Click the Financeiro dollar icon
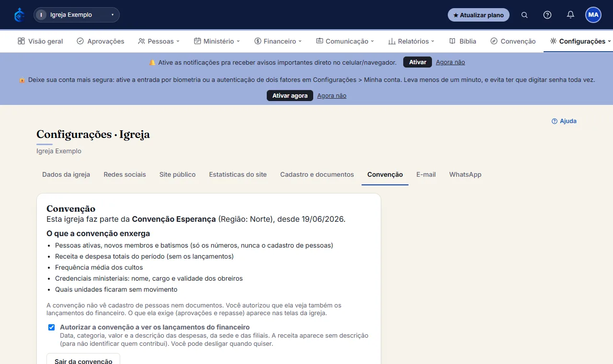Screen dimensions: 613x364 (258, 41)
